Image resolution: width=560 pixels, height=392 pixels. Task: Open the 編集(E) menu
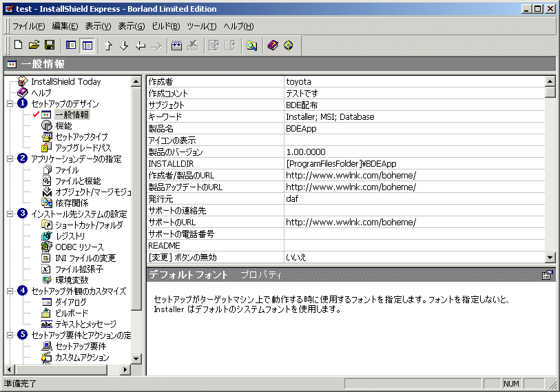pos(65,26)
